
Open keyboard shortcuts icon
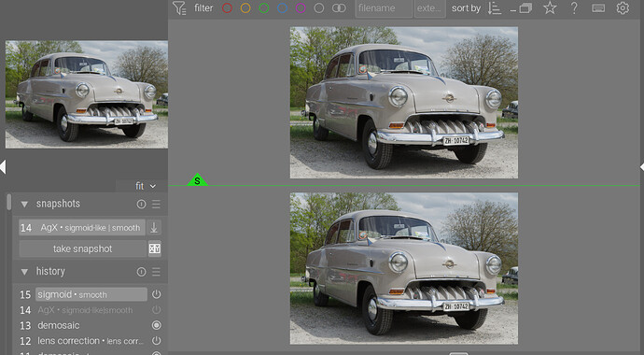click(x=598, y=8)
